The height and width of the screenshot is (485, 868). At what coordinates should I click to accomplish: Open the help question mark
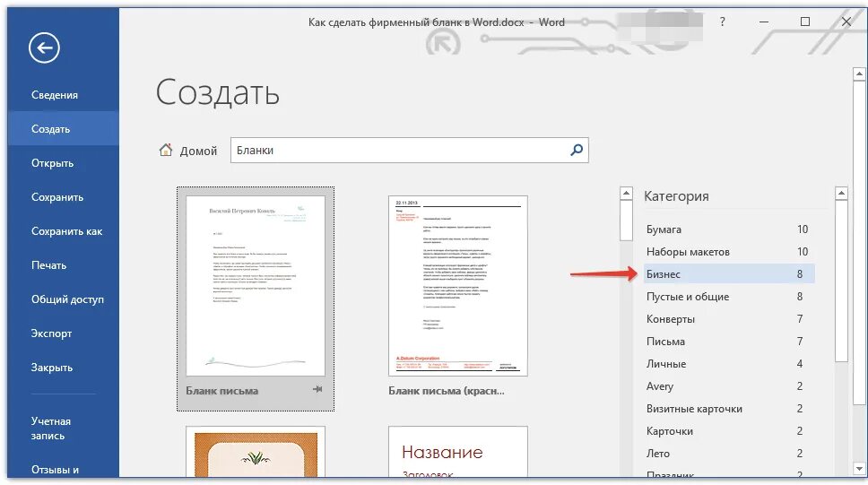pos(723,22)
